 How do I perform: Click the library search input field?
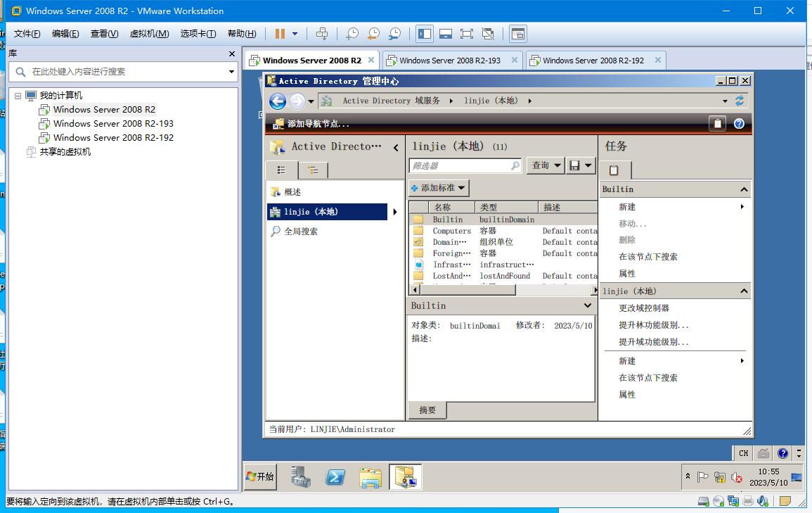(122, 72)
